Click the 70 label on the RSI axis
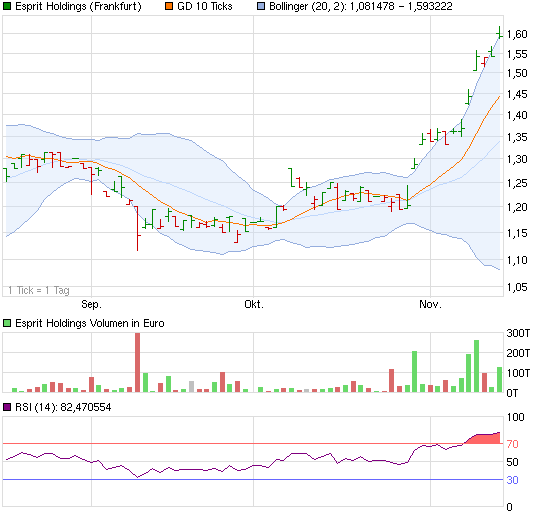 click(x=512, y=444)
